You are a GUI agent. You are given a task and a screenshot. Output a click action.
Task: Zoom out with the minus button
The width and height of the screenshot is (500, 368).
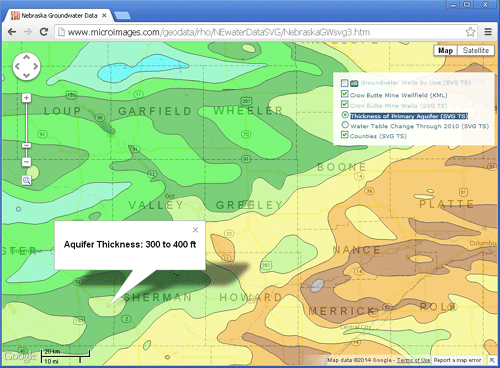pyautogui.click(x=26, y=162)
